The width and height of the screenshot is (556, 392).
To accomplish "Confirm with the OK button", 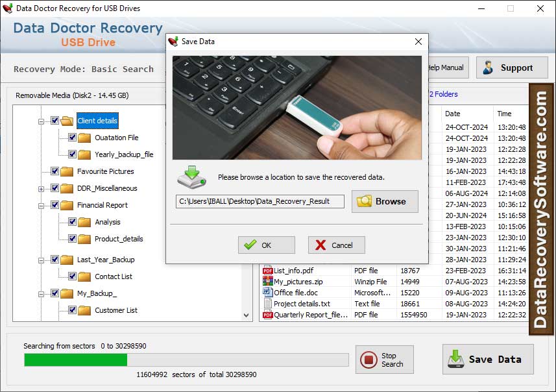I will (x=266, y=245).
